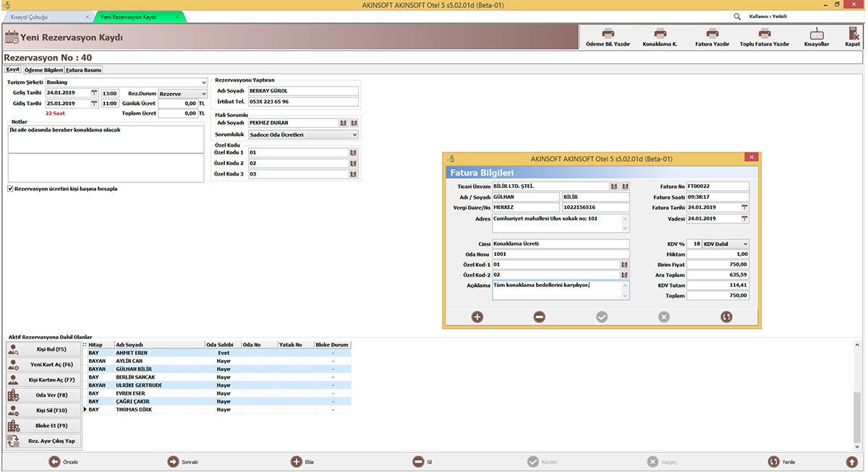The height and width of the screenshot is (472, 868).
Task: Toggle Rezervasyon ücretini kişi başına hesapla checkbox
Action: (10, 189)
